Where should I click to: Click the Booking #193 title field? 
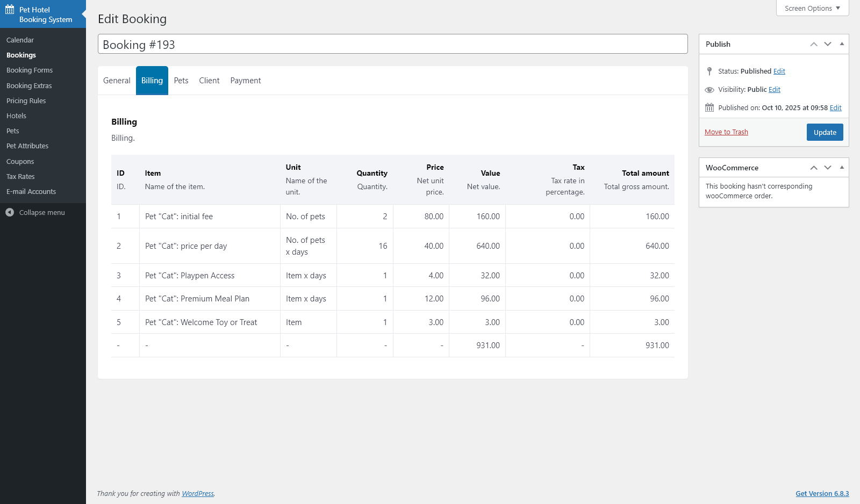tap(392, 44)
